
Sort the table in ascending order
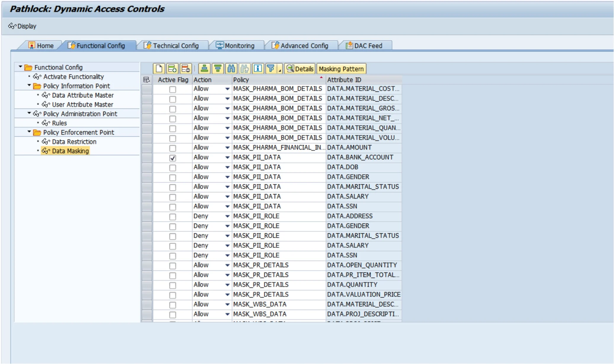pos(204,69)
